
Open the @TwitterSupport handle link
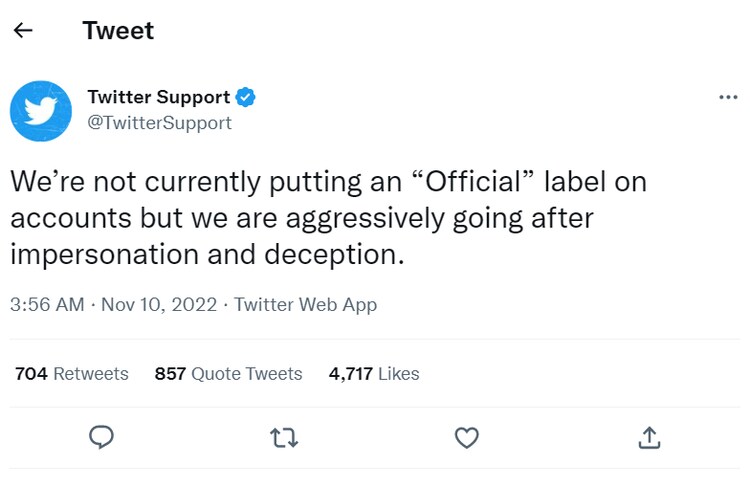(159, 123)
